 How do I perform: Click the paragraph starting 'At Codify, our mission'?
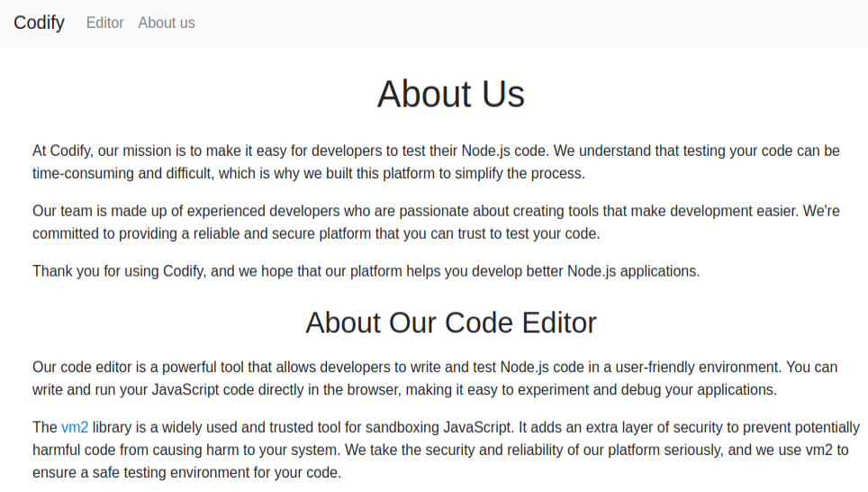pos(436,161)
